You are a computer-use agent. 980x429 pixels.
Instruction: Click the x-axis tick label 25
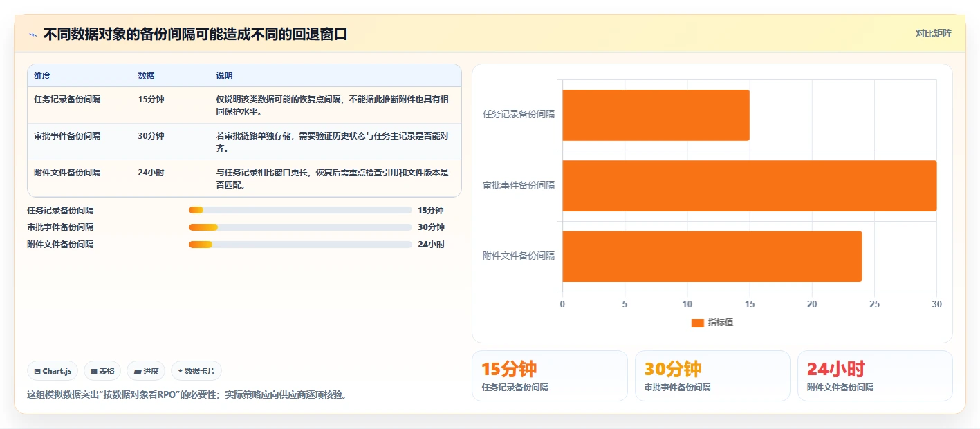coord(874,305)
